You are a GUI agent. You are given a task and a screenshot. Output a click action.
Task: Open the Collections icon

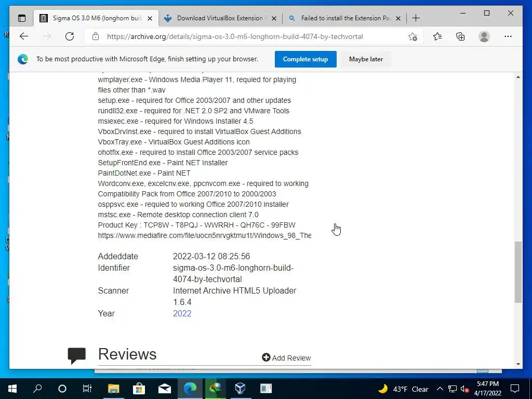460,36
